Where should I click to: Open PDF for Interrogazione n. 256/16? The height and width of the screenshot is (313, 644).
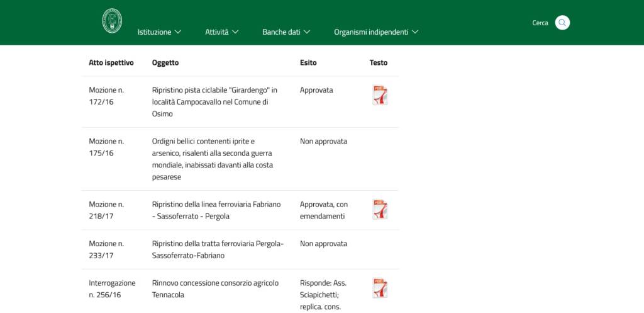click(x=380, y=288)
